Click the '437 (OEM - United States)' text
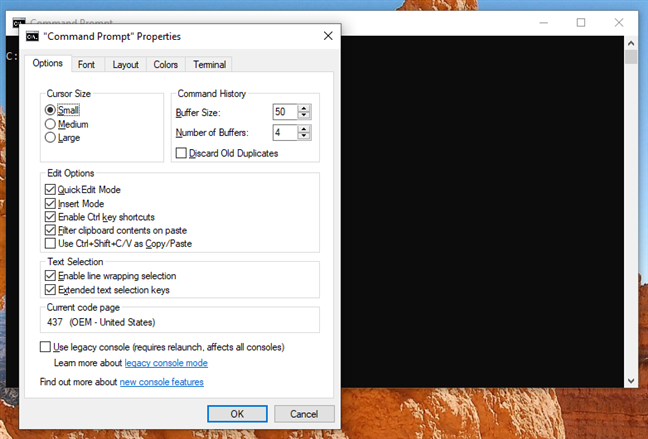The height and width of the screenshot is (439, 648). tap(101, 322)
